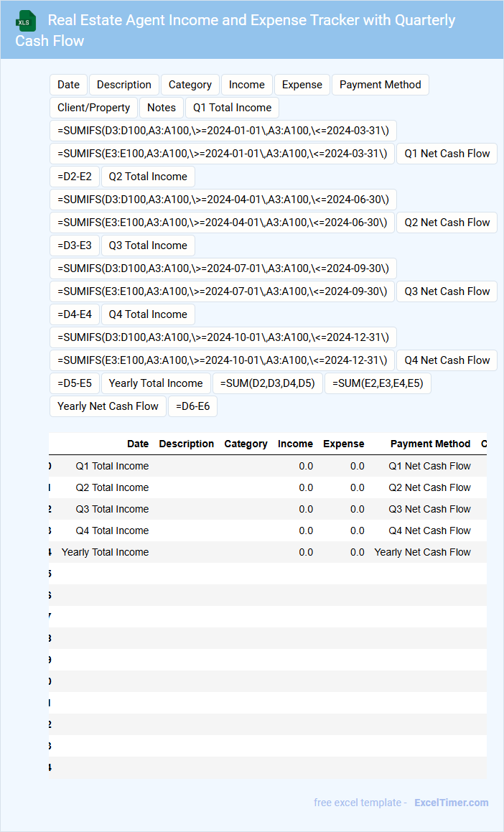504x832 pixels.
Task: Select the Q2 Total Income tag chip
Action: click(x=148, y=177)
